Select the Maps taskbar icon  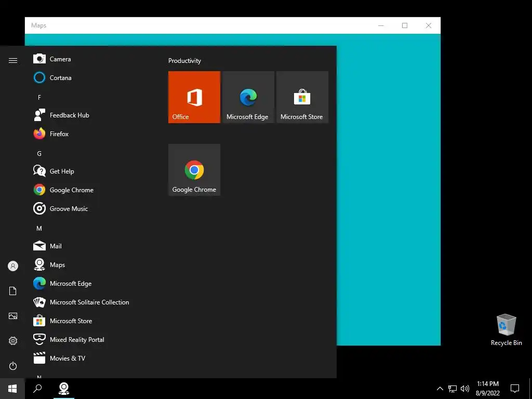(x=64, y=389)
